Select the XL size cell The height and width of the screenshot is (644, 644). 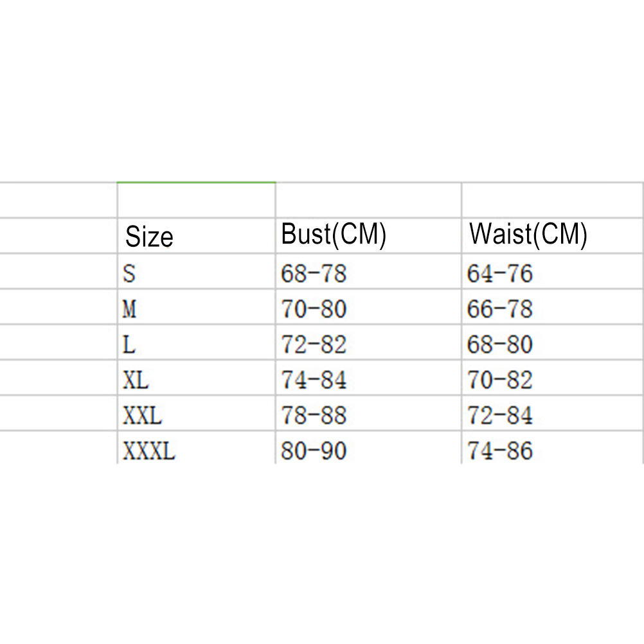[x=136, y=380]
